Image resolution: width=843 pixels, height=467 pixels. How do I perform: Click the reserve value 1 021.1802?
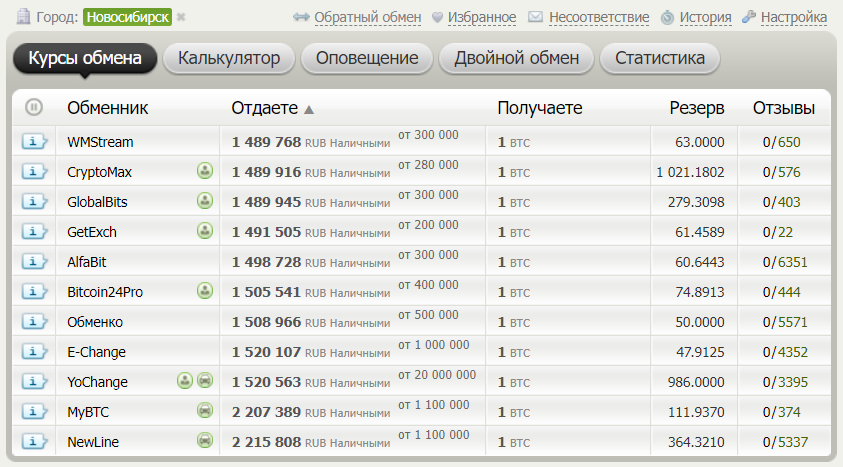(x=690, y=173)
